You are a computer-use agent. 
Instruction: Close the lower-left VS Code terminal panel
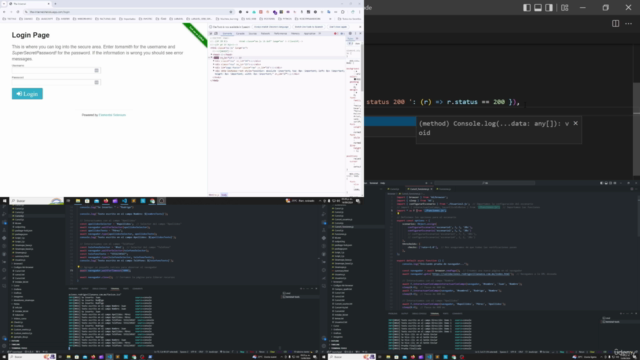coord(316,289)
